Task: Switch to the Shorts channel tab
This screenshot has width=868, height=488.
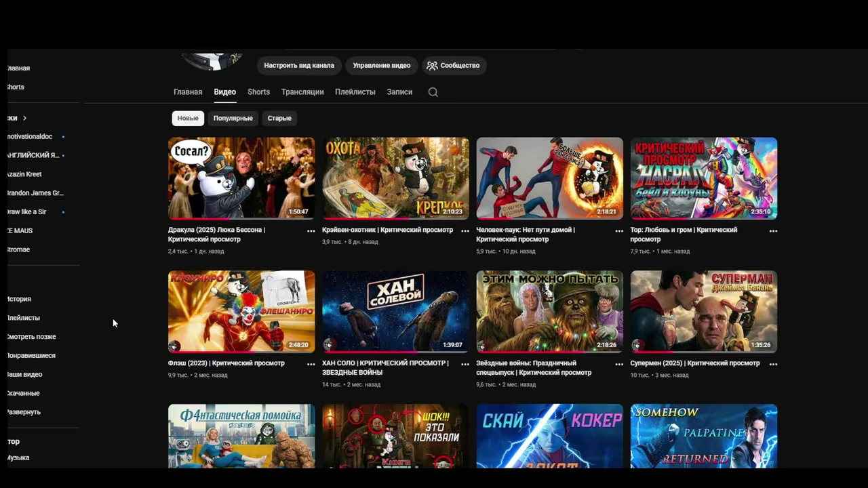Action: click(258, 92)
